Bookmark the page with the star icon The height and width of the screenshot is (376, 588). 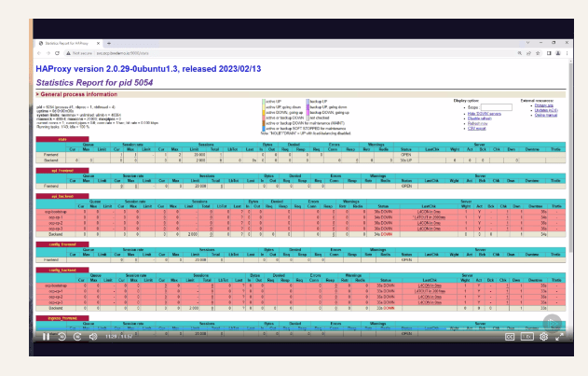coord(538,53)
